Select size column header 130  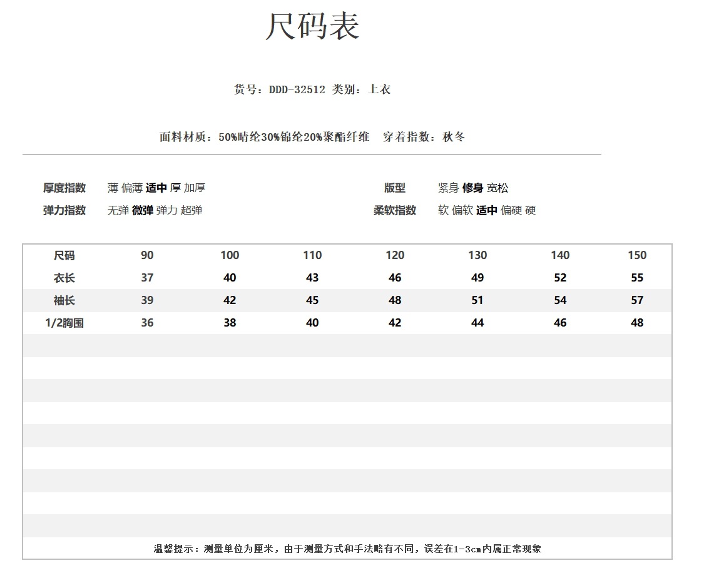click(x=477, y=255)
